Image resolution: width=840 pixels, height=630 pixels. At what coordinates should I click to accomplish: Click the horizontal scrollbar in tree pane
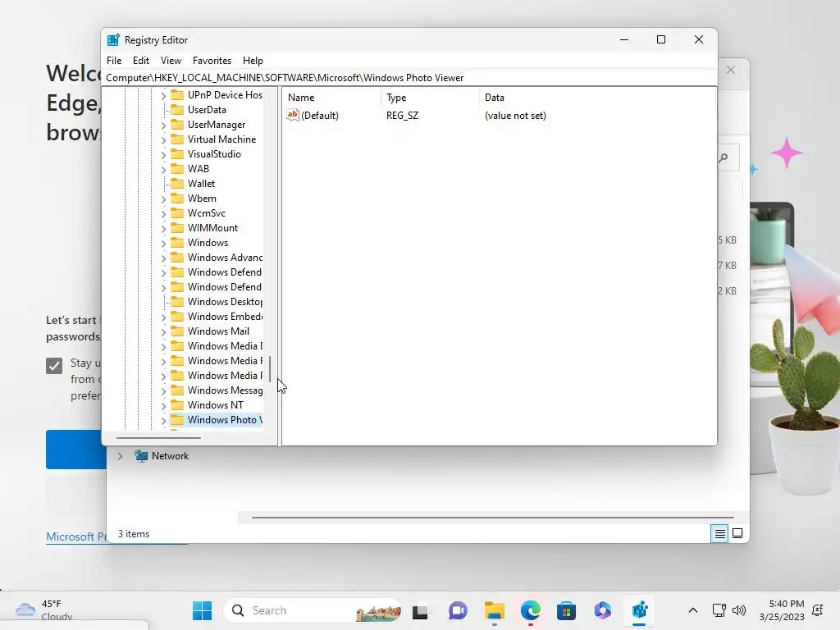[158, 438]
